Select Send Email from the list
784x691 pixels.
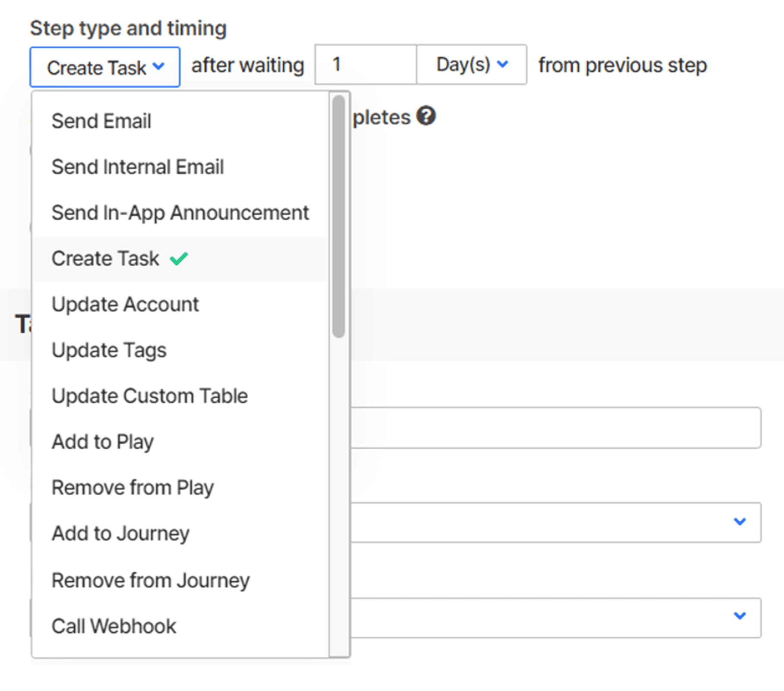(x=101, y=121)
